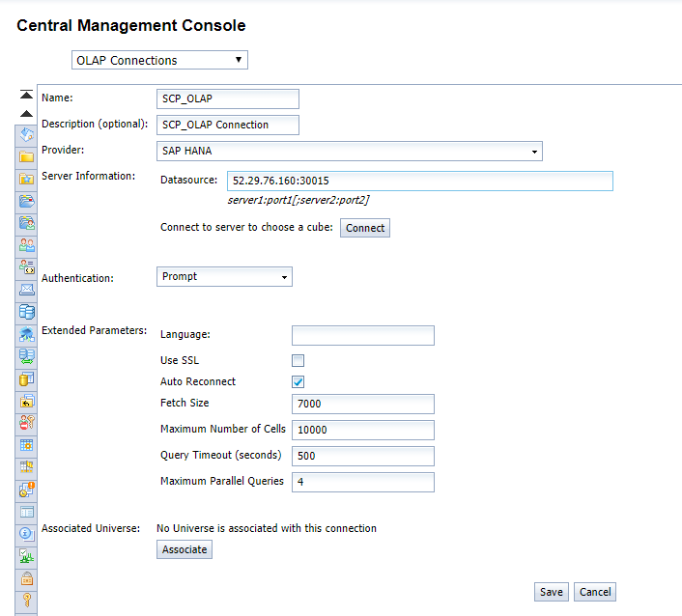Open the plain yellow Folders icon
Viewport: 682px width, 616px height.
26,157
